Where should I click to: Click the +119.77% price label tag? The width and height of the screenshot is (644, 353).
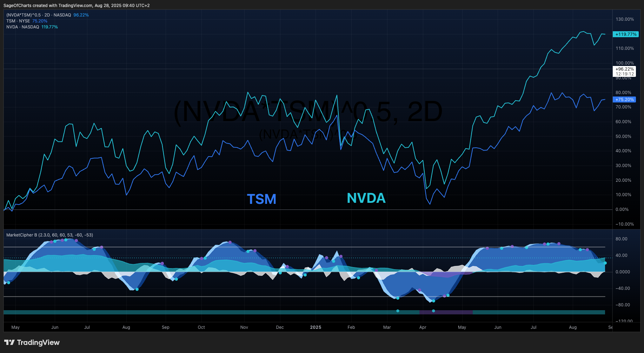click(626, 34)
